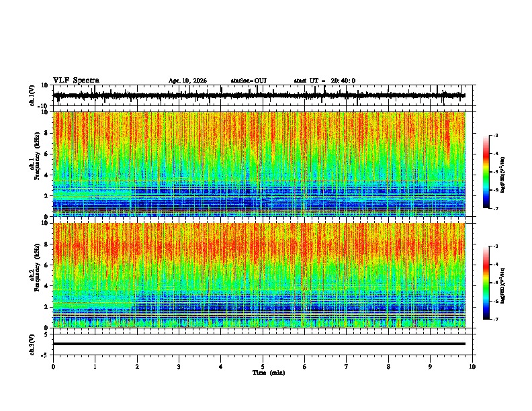This screenshot has height=411, width=532.
Task: Click inside the ch.2 frequency spectrogram panel
Action: coord(259,275)
